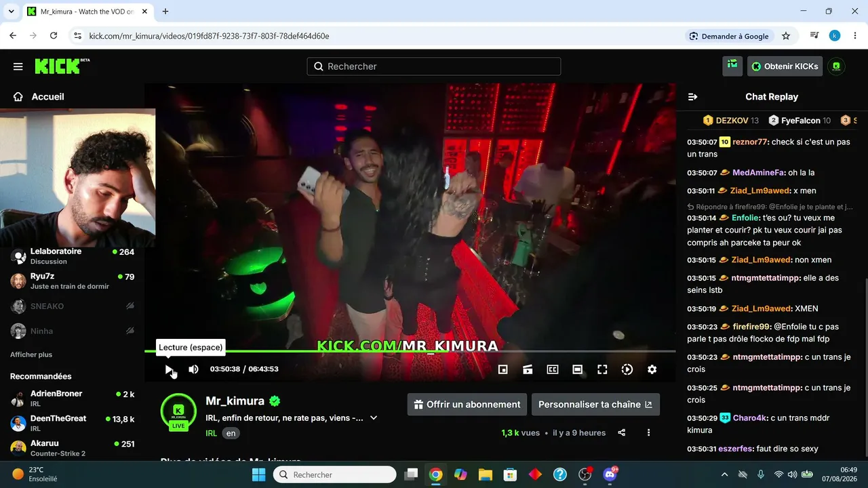
Task: Jump to the replied firefire99 message
Action: click(x=770, y=207)
